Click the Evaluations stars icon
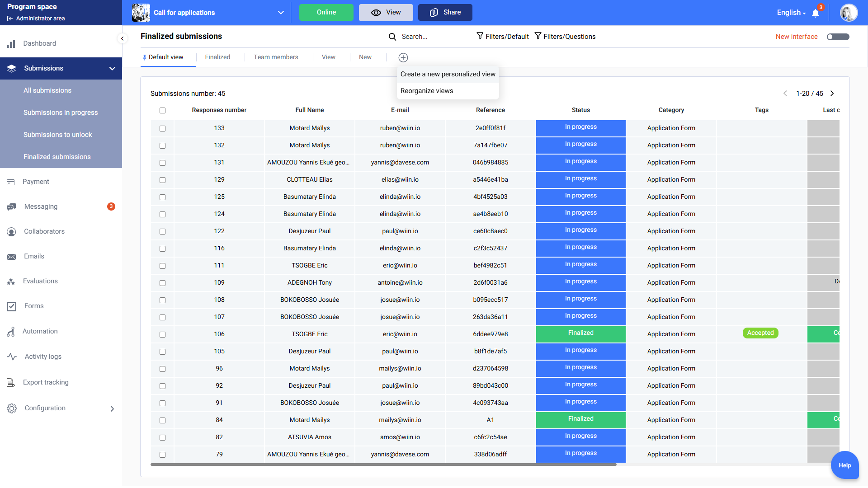Viewport: 868px width, 488px height. tap(11, 282)
